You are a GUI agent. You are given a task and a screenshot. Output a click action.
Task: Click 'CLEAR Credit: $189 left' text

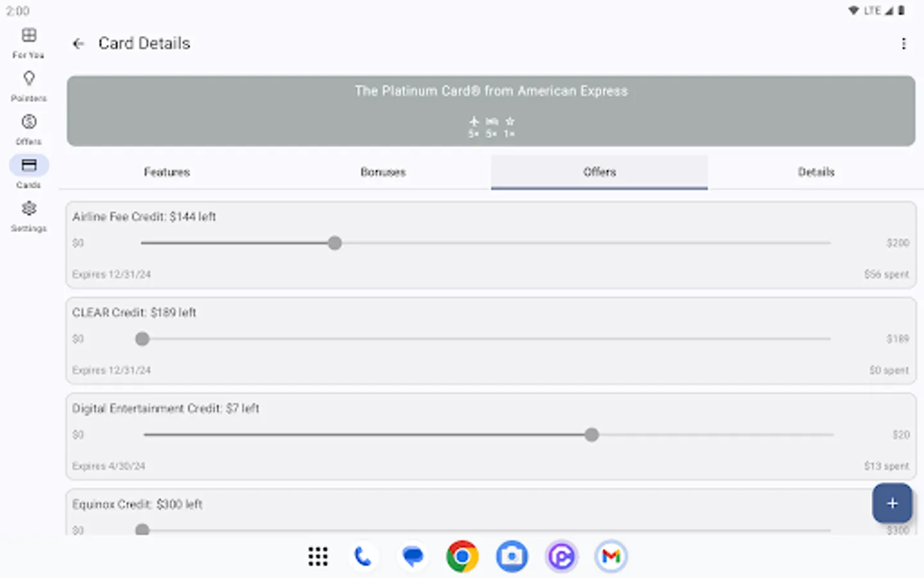[134, 313]
